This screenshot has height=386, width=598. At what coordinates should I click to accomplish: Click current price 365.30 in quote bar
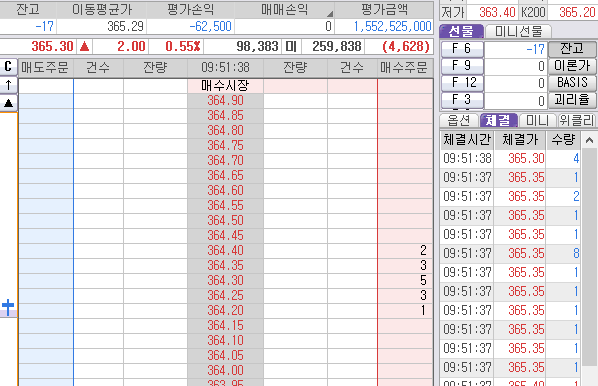[52, 47]
